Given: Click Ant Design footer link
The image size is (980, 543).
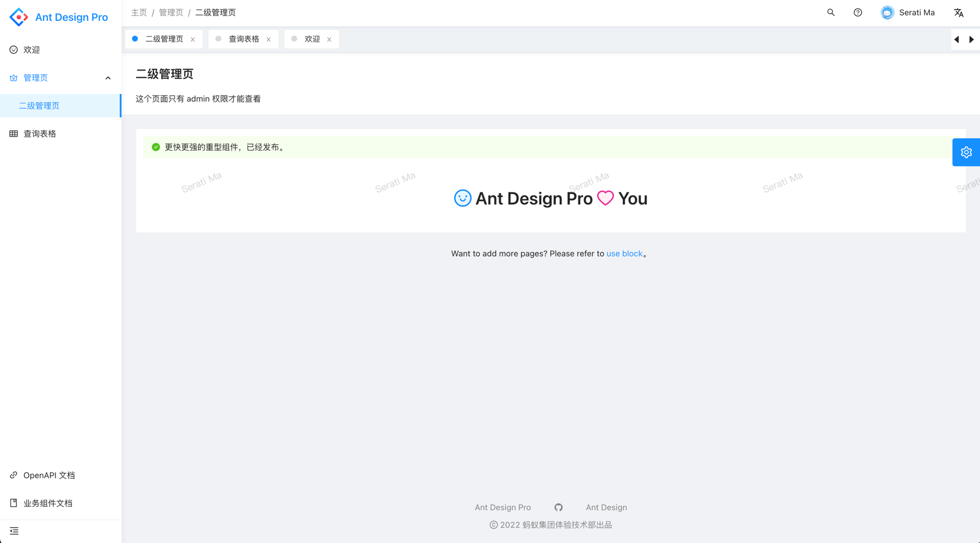Looking at the screenshot, I should pyautogui.click(x=606, y=507).
